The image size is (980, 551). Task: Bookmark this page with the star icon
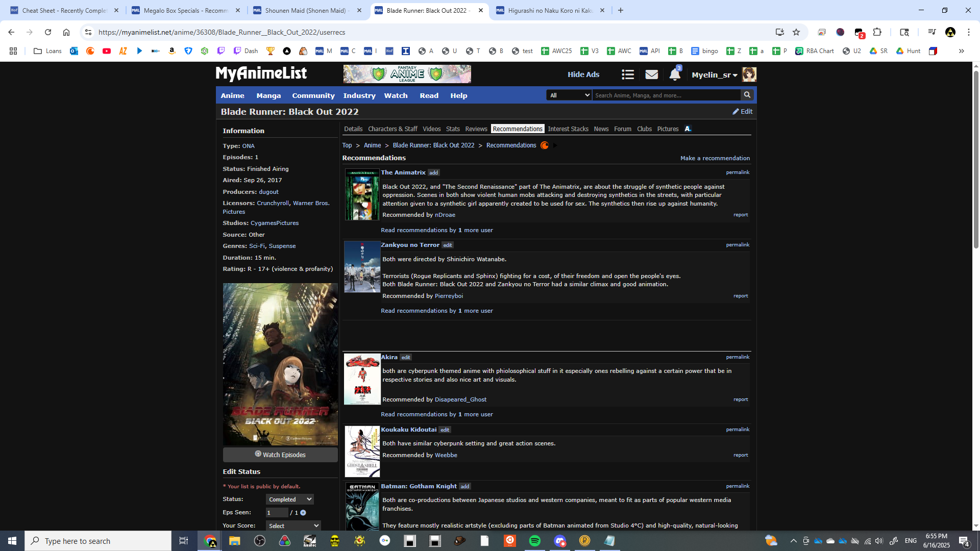796,32
